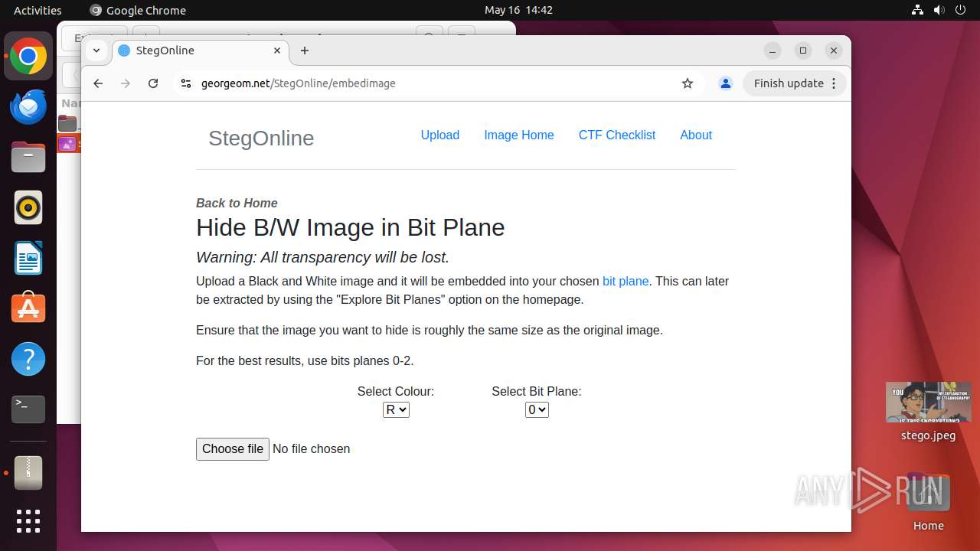
Task: Open Select Bit Plane dropdown
Action: 537,409
